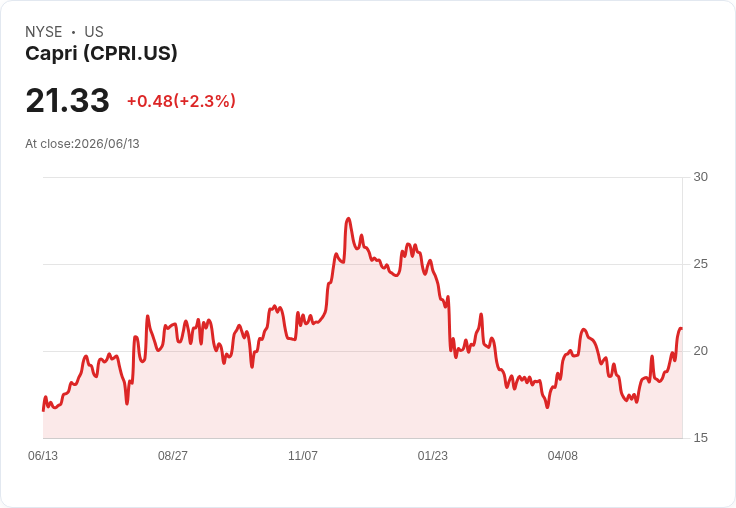Select the 08/27 date on x-axis

(173, 455)
